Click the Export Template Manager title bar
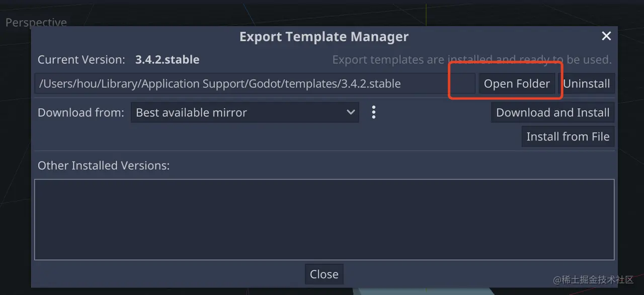Image resolution: width=644 pixels, height=295 pixels. 324,36
